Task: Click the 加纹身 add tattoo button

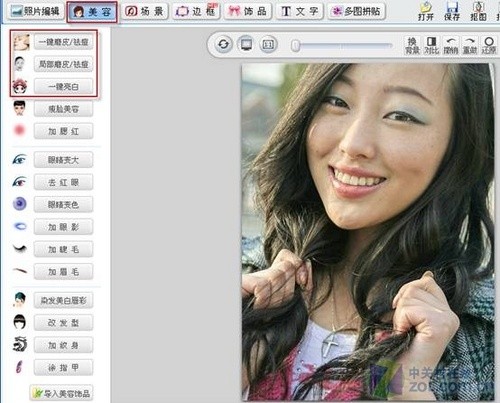Action: pyautogui.click(x=63, y=345)
